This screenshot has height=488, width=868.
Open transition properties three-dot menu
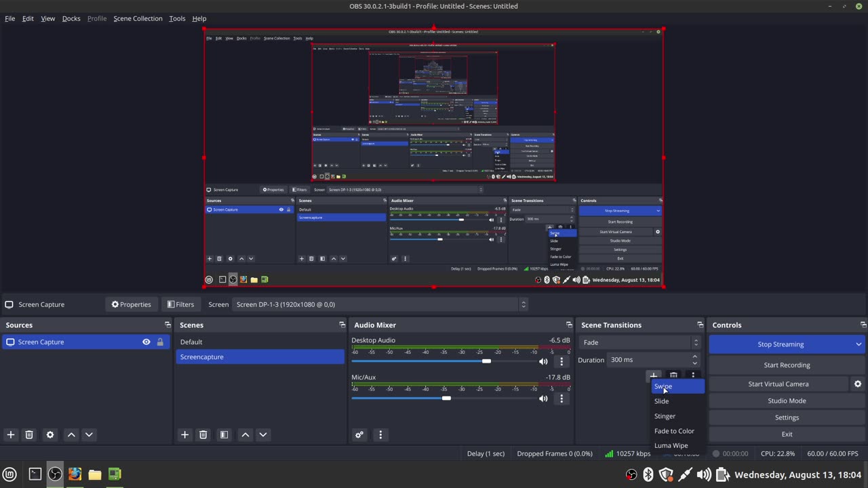692,375
